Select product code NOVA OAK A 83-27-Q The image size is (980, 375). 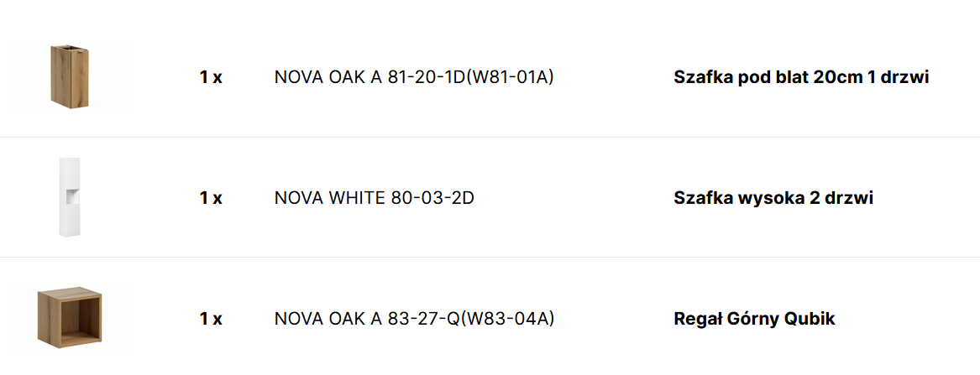(369, 319)
